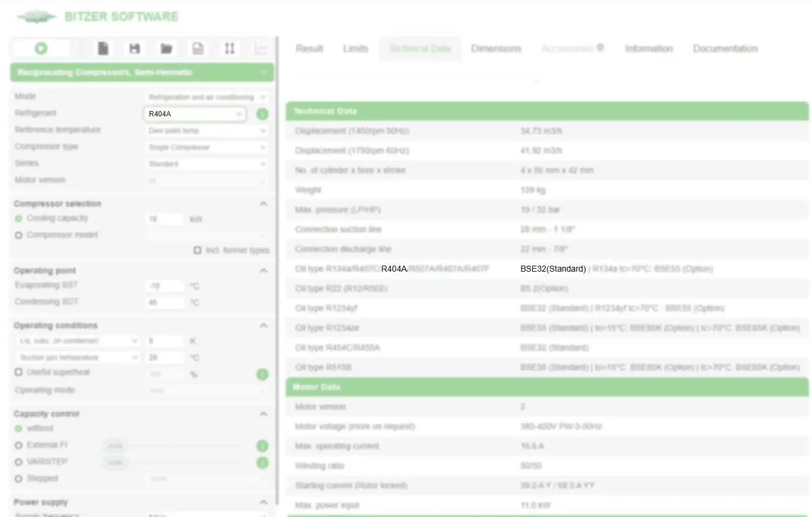Click the Save floppy disk icon
The width and height of the screenshot is (812, 517).
(x=135, y=48)
